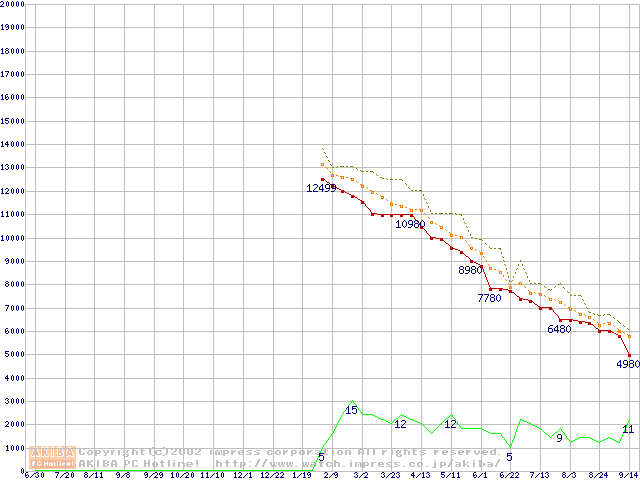The width and height of the screenshot is (640, 480).
Task: Click the shop count label 9
Action: 560,438
